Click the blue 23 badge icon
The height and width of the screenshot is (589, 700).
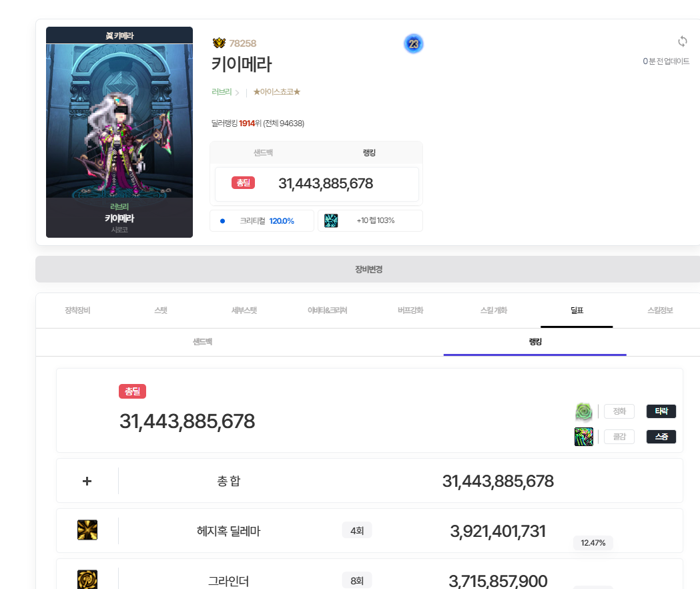413,44
